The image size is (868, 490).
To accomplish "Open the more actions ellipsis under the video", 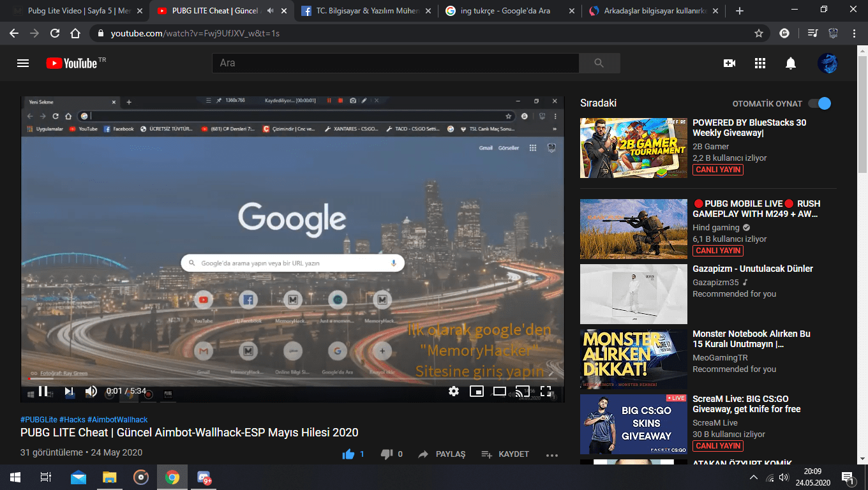I will click(x=552, y=455).
